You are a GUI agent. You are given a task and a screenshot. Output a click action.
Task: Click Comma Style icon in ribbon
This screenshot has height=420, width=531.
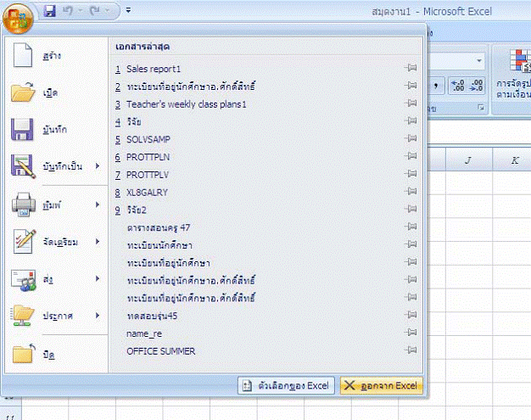(x=436, y=86)
